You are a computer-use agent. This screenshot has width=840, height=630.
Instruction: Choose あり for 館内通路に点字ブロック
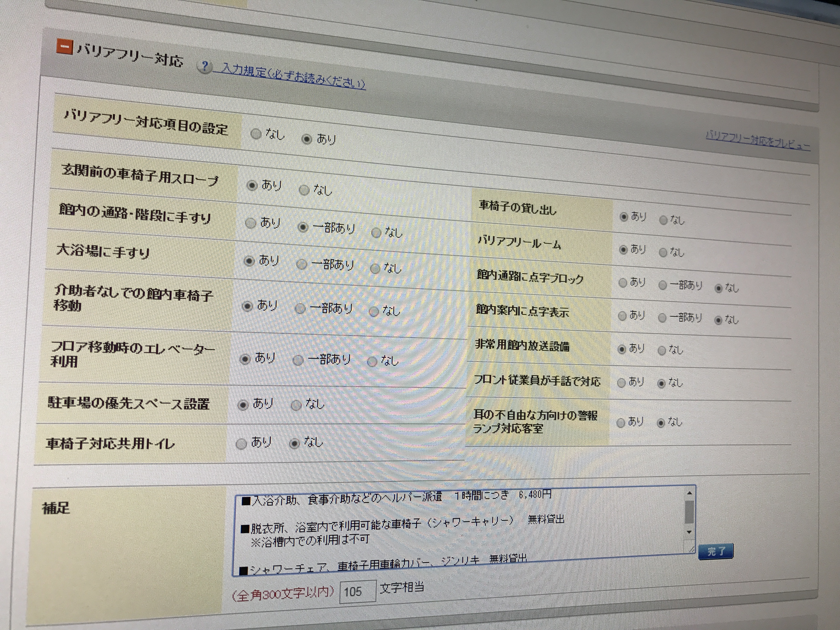(623, 282)
